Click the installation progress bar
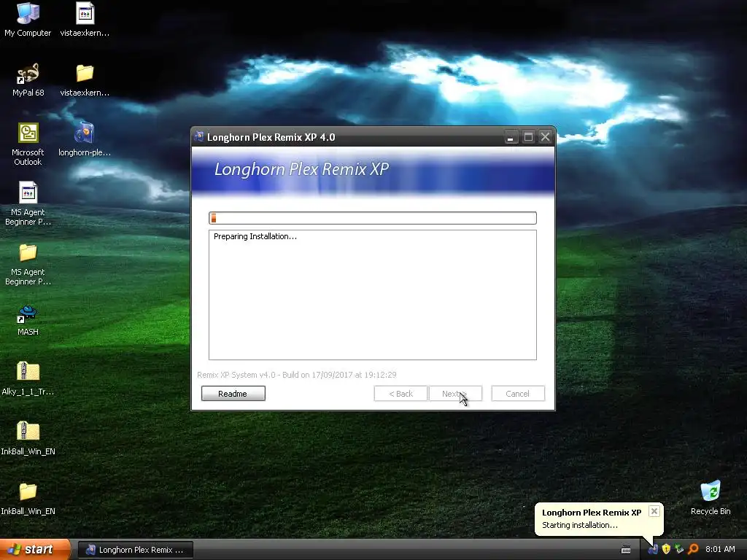The image size is (747, 560). coord(373,217)
